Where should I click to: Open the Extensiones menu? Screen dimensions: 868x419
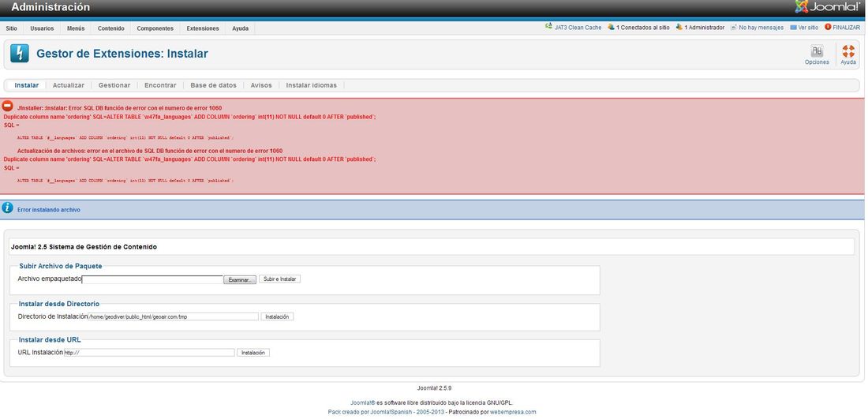(x=203, y=28)
